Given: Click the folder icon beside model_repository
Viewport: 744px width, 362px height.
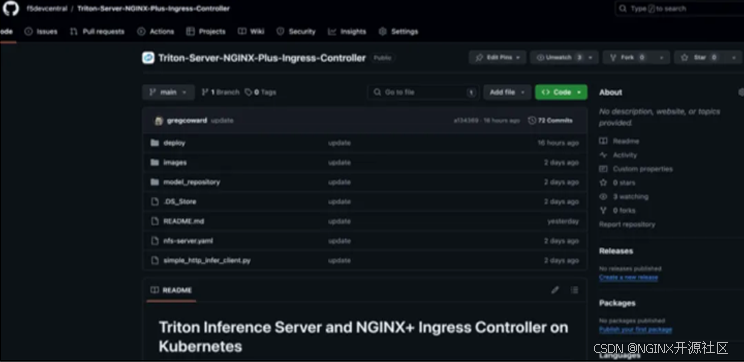Looking at the screenshot, I should coord(154,182).
